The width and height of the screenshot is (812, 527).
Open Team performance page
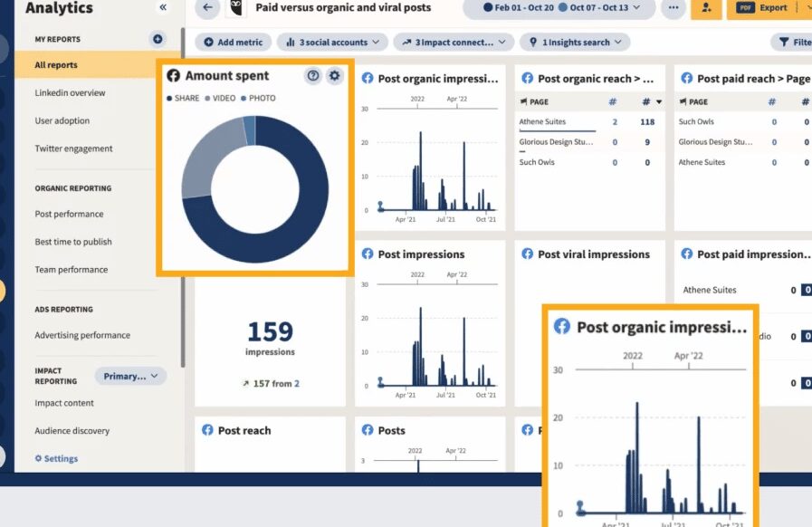[x=72, y=270]
